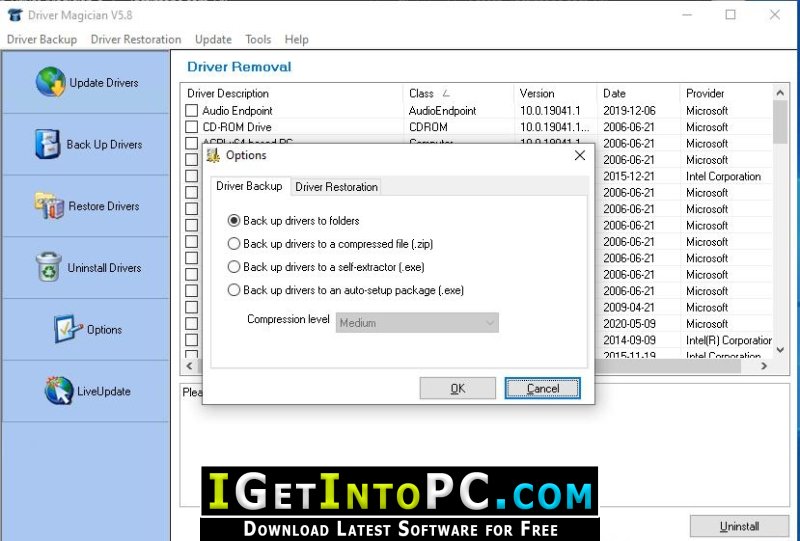
Task: Check the CD-ROM Drive driver checkbox
Action: 191,127
